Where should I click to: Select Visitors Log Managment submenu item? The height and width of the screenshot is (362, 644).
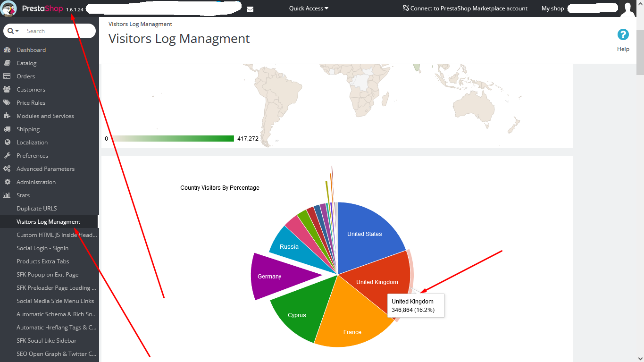pos(50,222)
